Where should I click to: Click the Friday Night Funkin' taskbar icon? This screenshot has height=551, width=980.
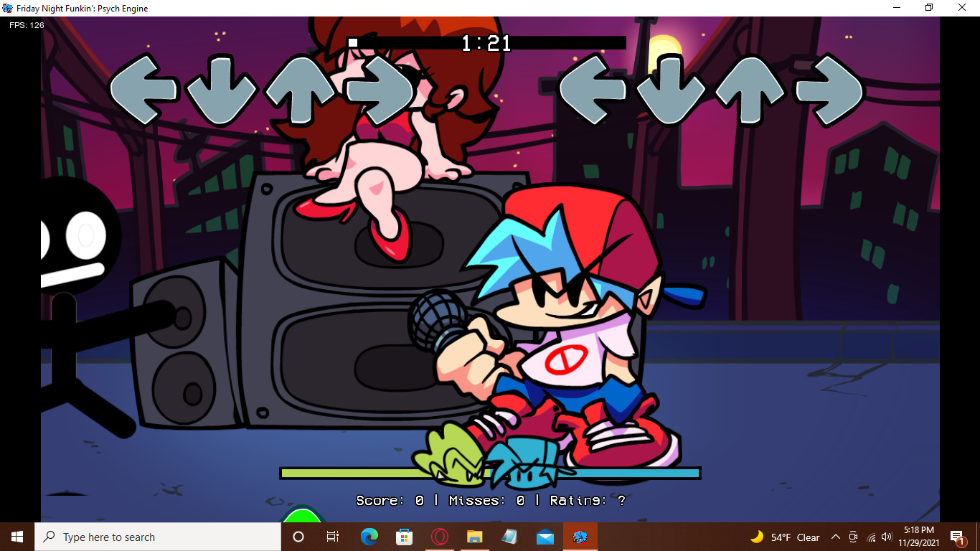580,537
